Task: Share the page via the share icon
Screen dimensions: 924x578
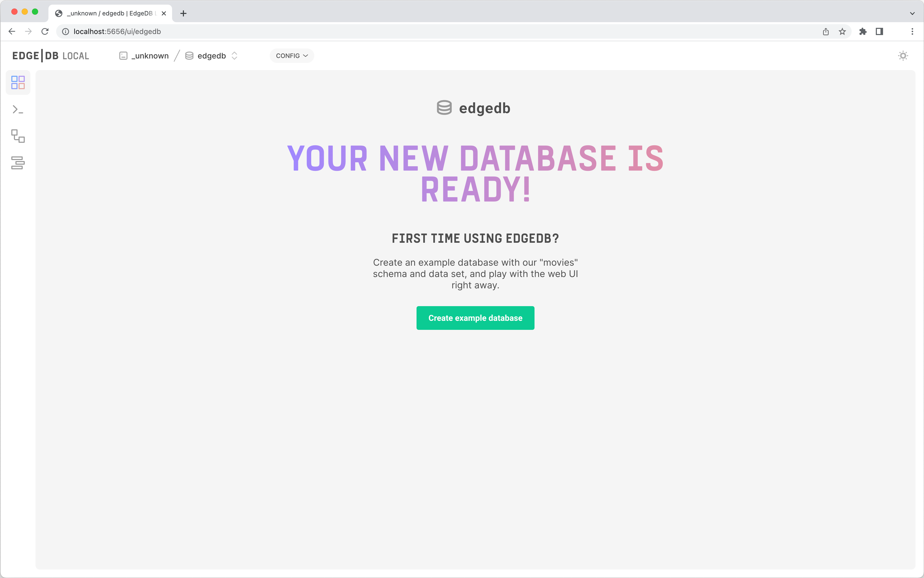Action: pos(826,31)
